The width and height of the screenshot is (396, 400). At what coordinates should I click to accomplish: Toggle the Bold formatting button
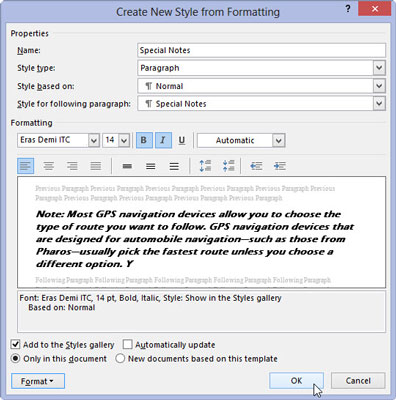tap(144, 140)
